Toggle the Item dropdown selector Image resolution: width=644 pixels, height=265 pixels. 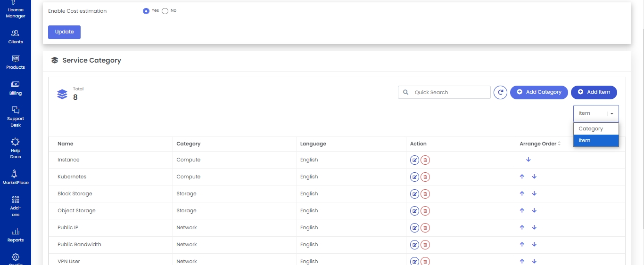coord(596,113)
